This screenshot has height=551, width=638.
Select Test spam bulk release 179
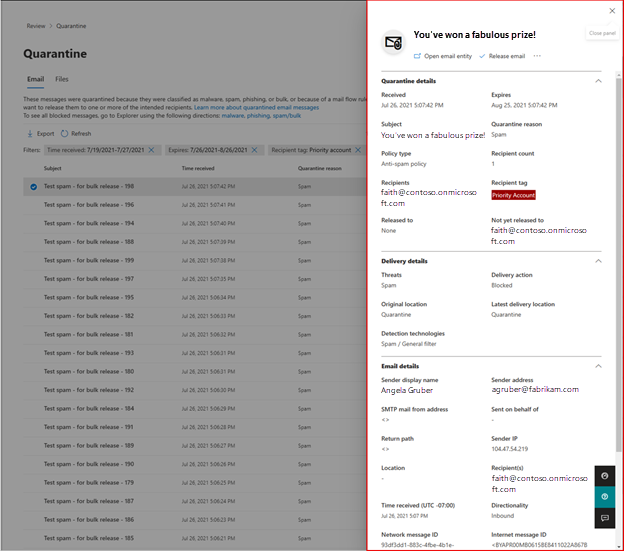click(194, 483)
